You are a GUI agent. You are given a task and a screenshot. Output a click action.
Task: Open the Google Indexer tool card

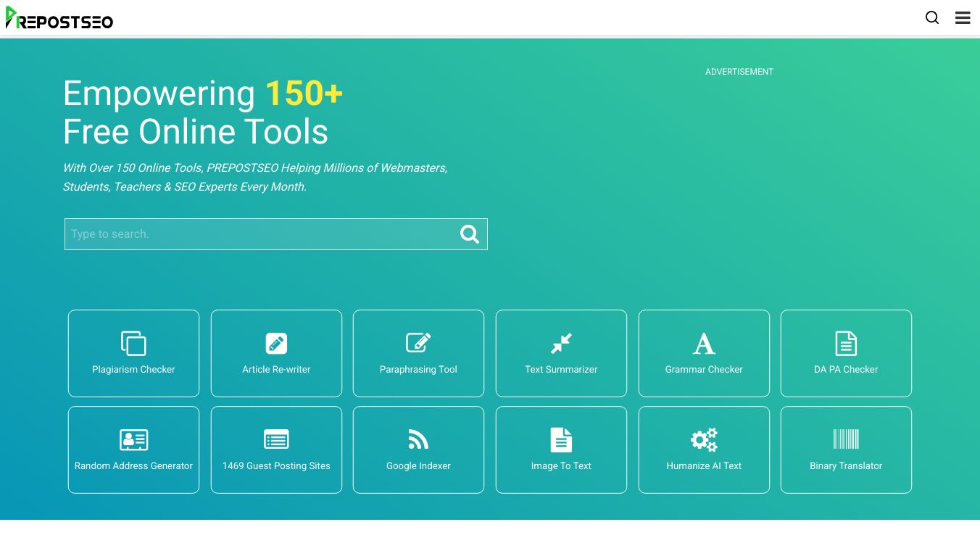418,449
